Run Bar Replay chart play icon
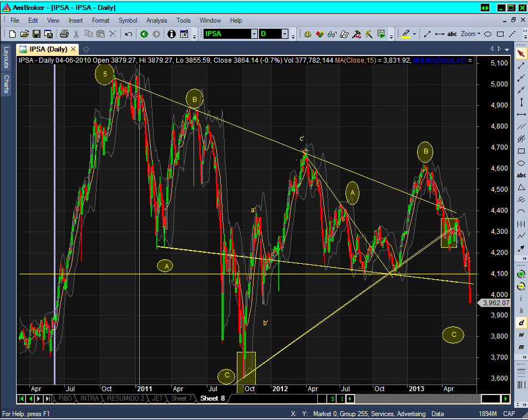528x420 pixels. 381,34
